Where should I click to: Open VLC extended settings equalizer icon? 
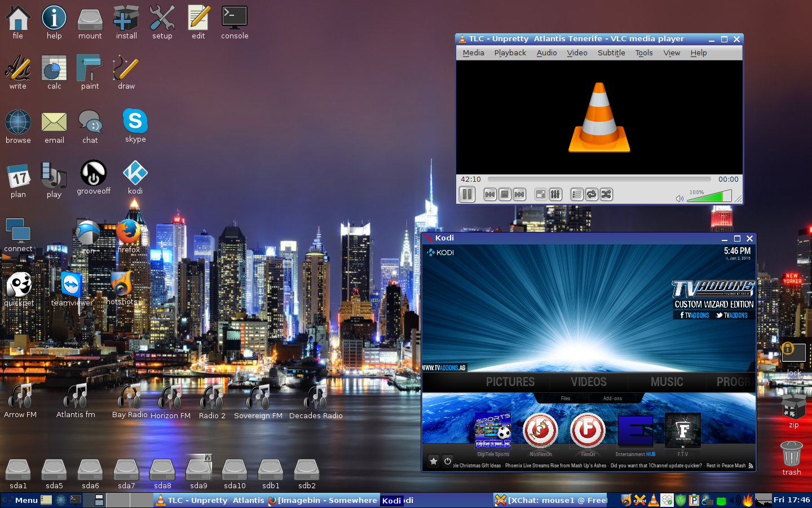(555, 195)
